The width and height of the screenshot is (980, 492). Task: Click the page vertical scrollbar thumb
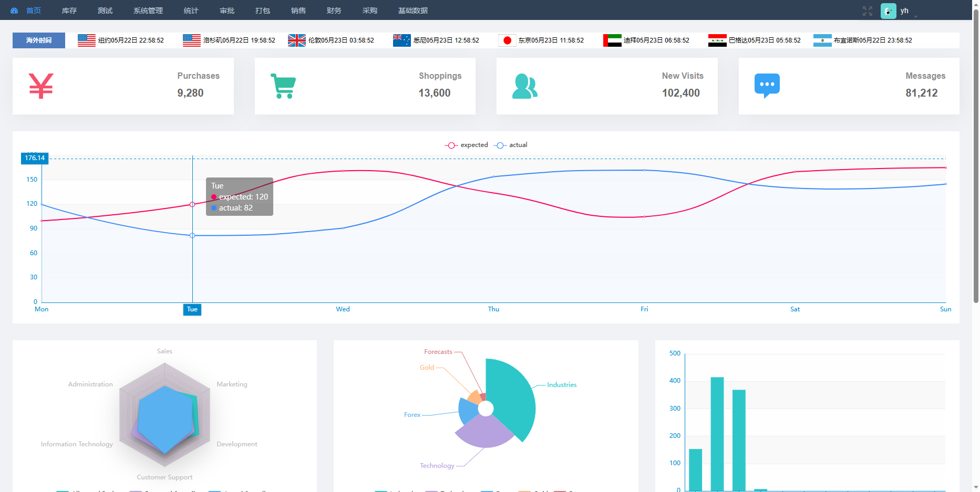[x=976, y=155]
